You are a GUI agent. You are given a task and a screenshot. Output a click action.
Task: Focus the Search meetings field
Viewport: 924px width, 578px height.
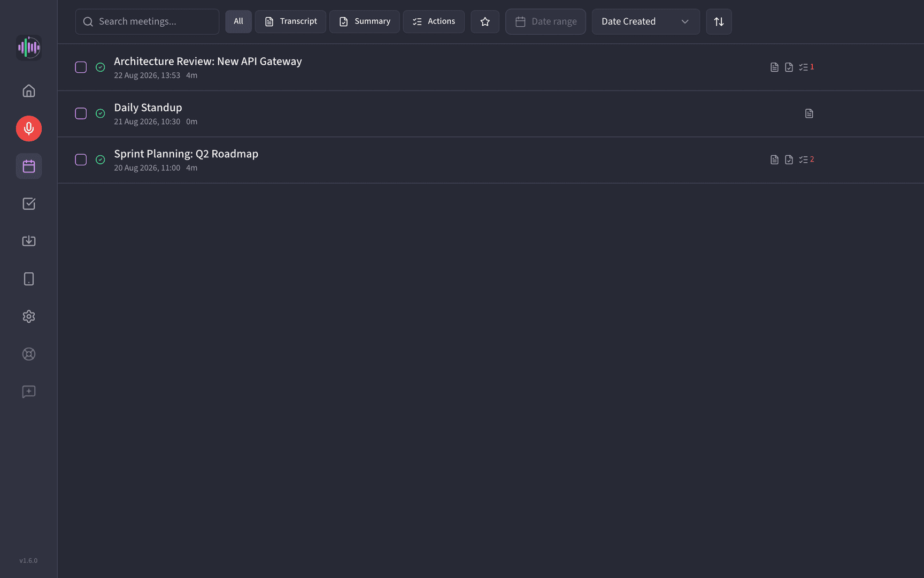coord(147,21)
